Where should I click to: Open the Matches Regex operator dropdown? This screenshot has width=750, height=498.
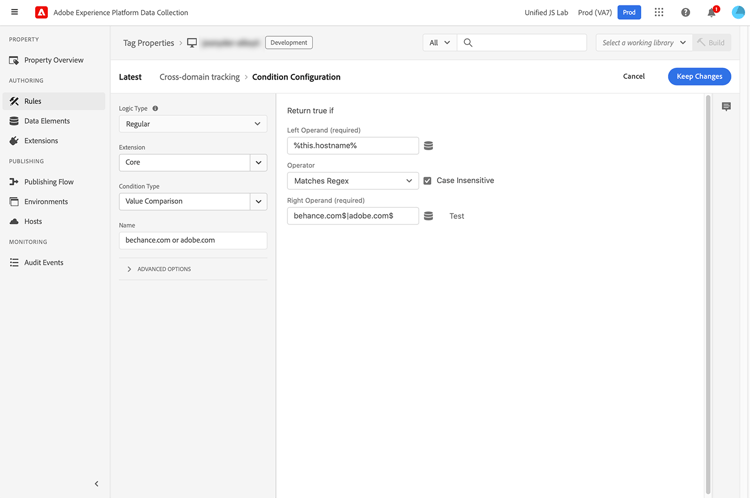click(x=353, y=181)
